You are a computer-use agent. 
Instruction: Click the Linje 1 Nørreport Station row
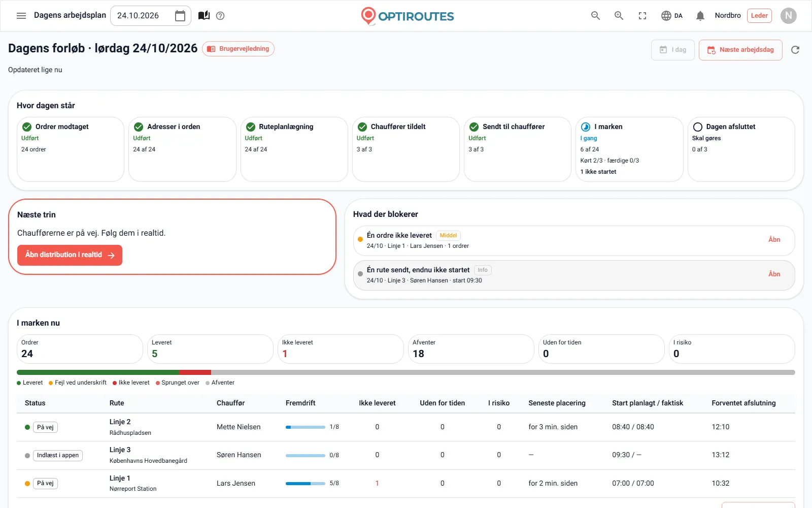click(x=406, y=484)
